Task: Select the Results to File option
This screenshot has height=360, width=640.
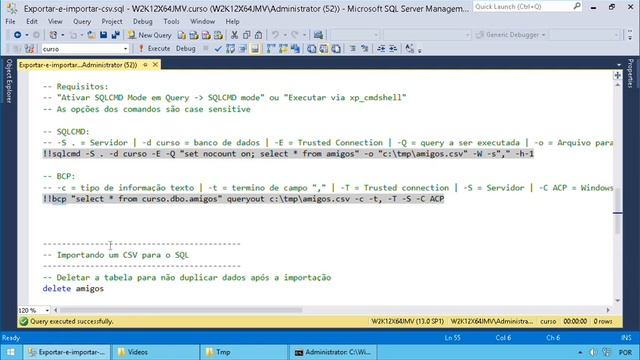Action: (336, 49)
